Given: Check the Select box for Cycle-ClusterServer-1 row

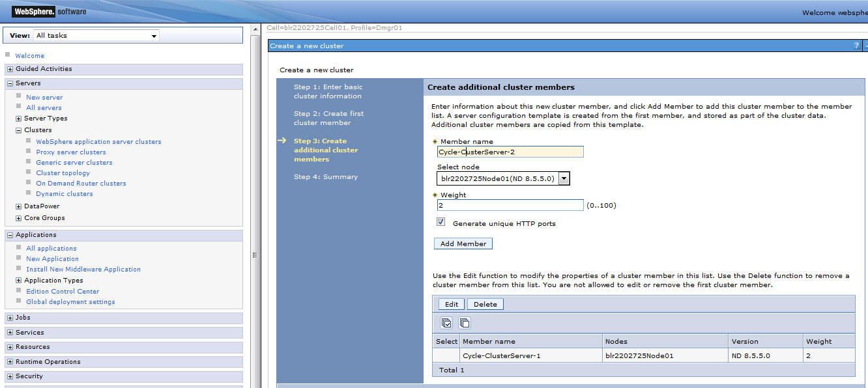Looking at the screenshot, I should (x=446, y=355).
